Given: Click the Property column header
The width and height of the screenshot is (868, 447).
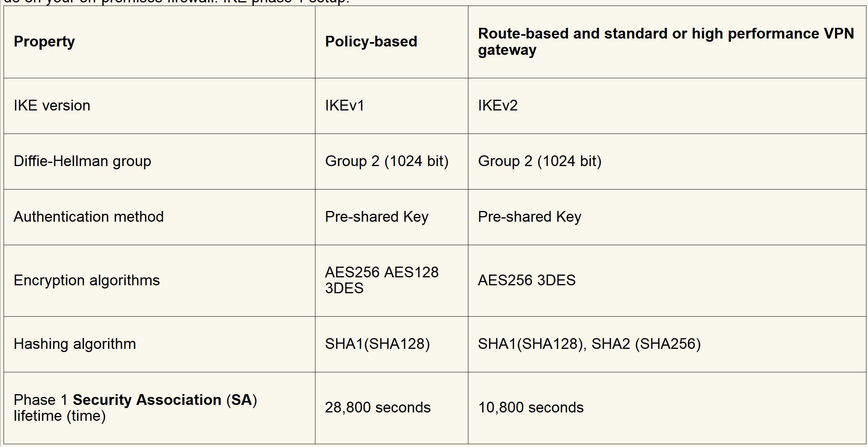Looking at the screenshot, I should tap(44, 42).
